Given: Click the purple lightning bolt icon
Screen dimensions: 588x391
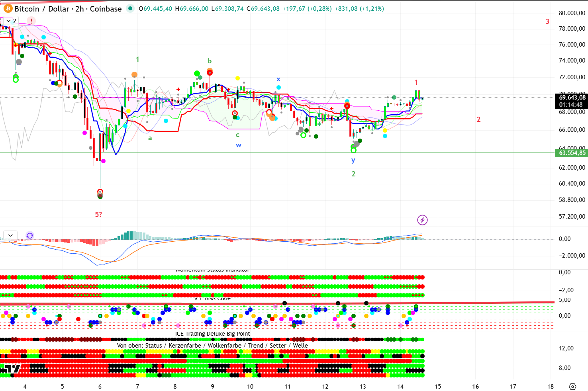Looking at the screenshot, I should 422,220.
